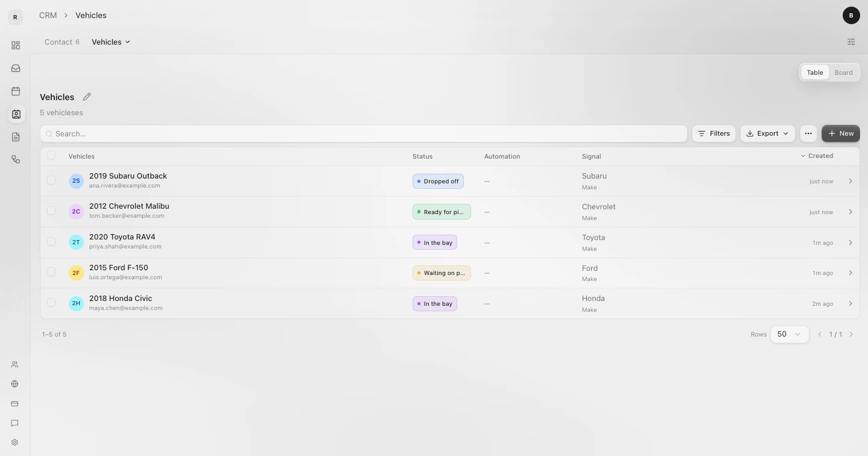Open the dashboard grid icon in sidebar
Image resolution: width=868 pixels, height=456 pixels.
tap(16, 45)
